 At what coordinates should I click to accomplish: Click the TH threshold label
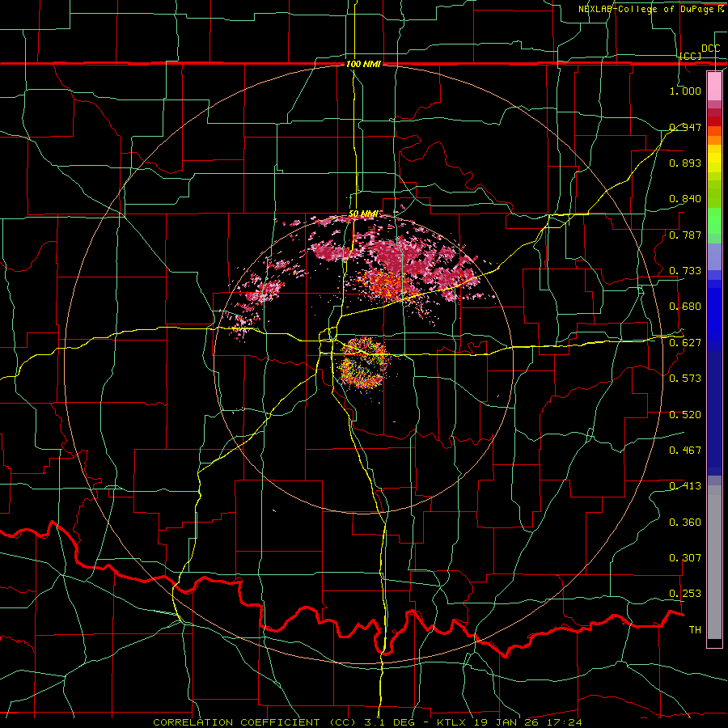coord(695,630)
